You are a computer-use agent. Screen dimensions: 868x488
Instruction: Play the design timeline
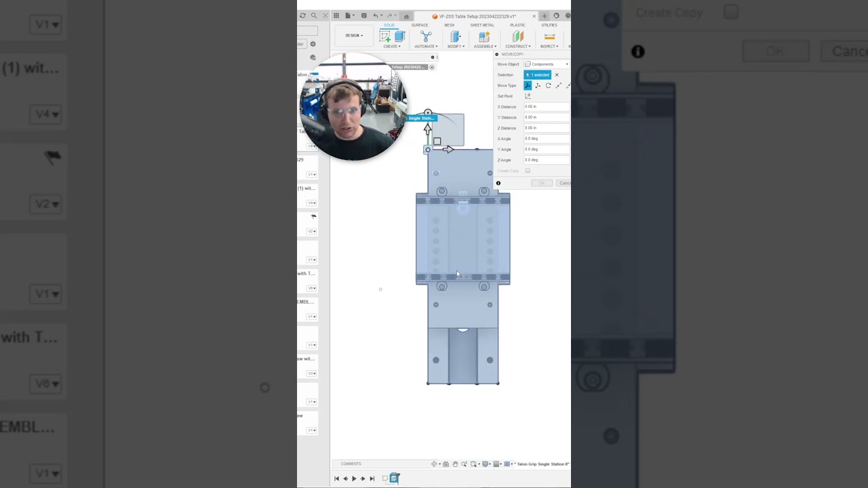click(354, 479)
